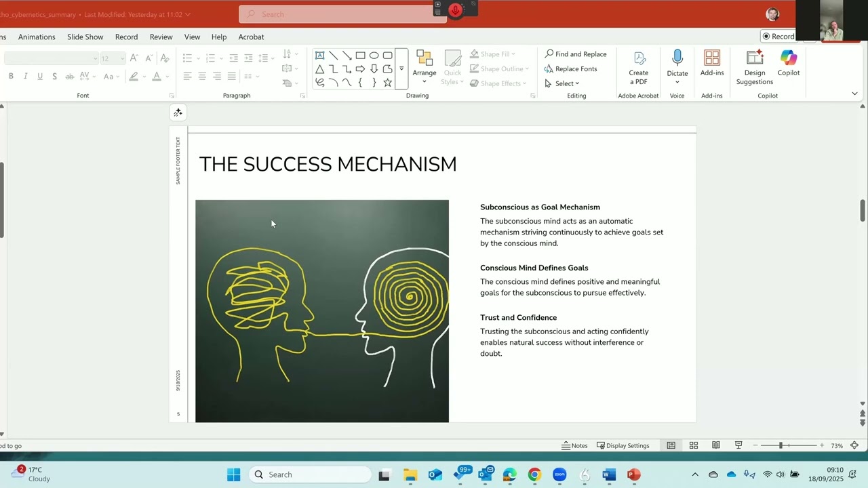Open Design Suggestions
The height and width of the screenshot is (488, 868).
(x=755, y=68)
